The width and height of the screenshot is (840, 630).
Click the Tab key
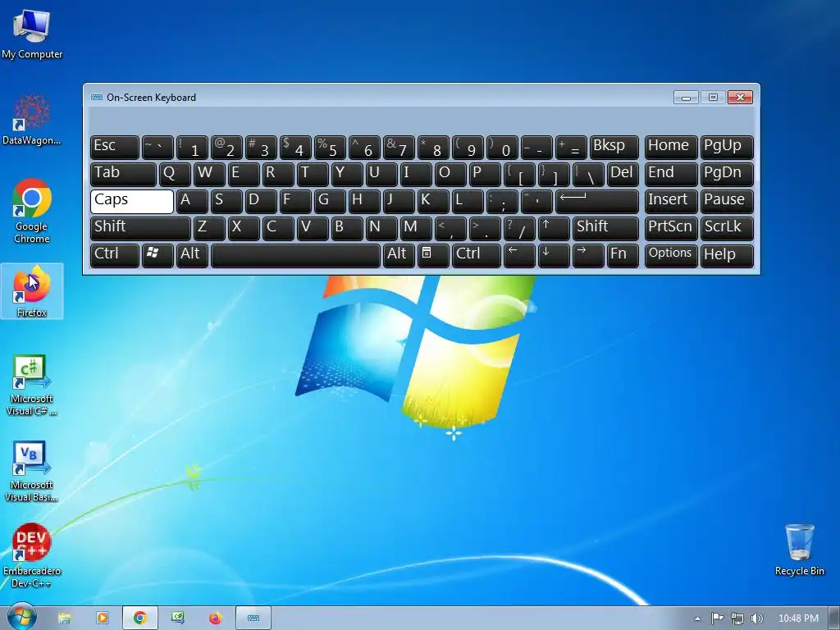[123, 175]
